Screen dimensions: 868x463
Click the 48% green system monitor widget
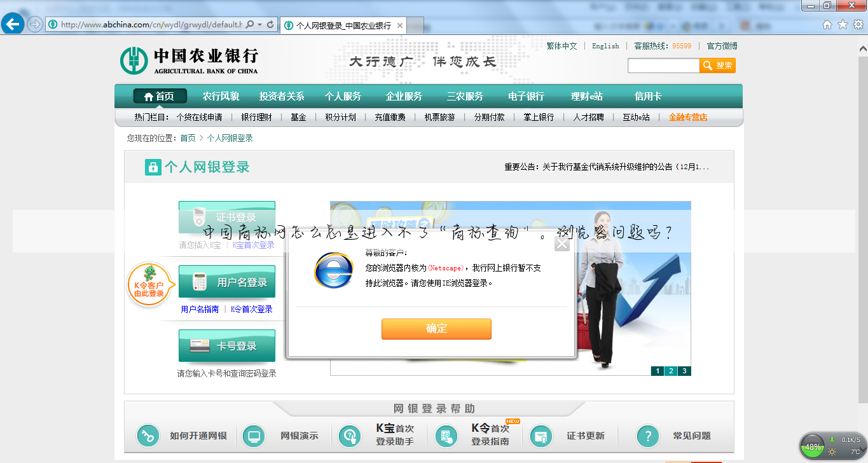[x=813, y=446]
